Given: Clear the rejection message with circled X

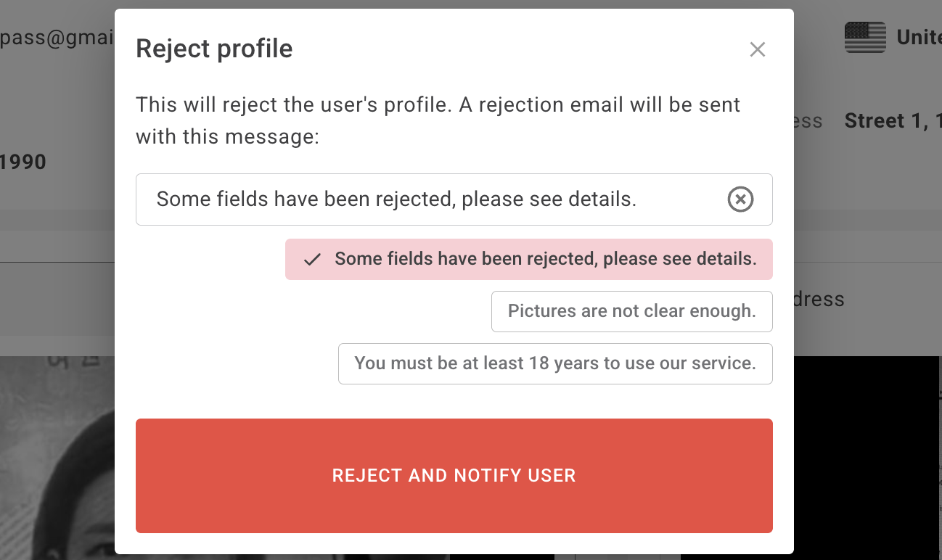Looking at the screenshot, I should (x=740, y=199).
